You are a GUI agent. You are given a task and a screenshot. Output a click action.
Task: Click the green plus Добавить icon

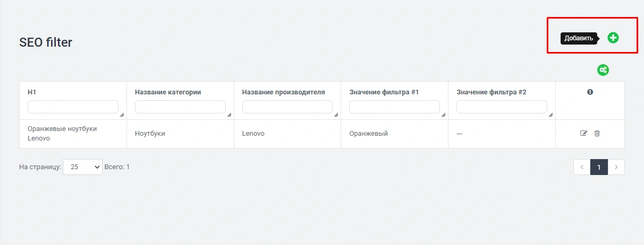[613, 38]
